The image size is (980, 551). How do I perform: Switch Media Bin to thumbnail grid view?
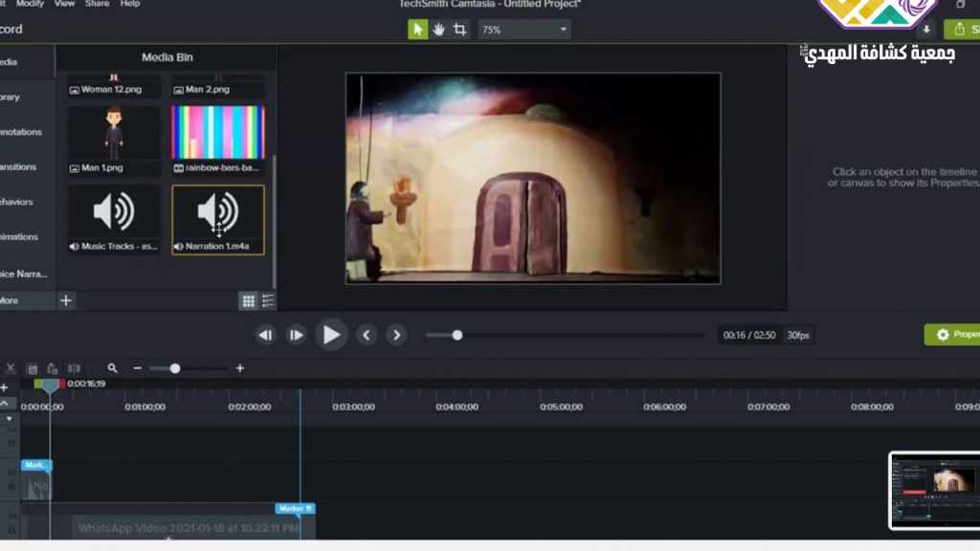pyautogui.click(x=248, y=301)
